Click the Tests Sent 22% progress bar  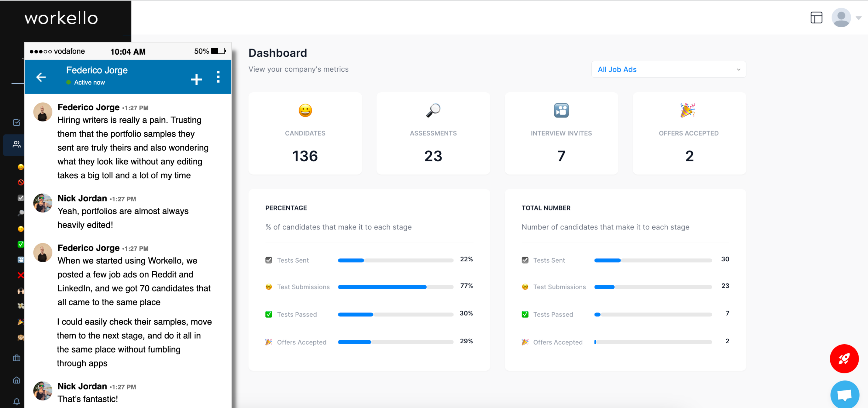tap(395, 260)
